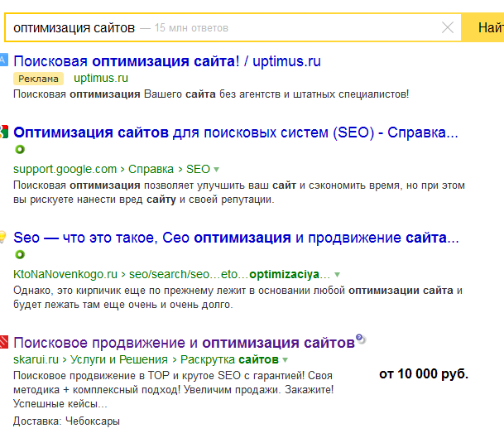The height and width of the screenshot is (438, 504).
Task: Expand the dropdown arrow after support.google.com SEO path
Action: coord(217,169)
